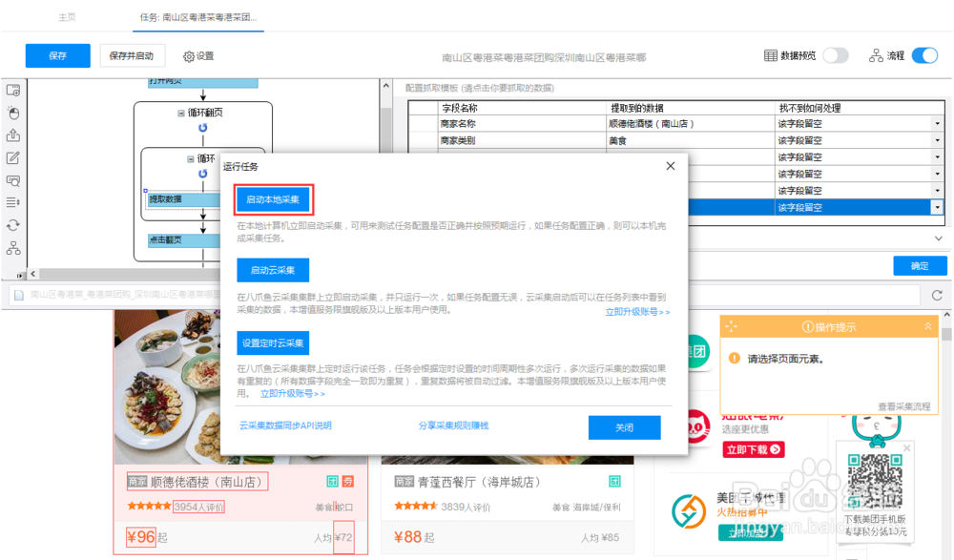Click 启动本地采集 button
Image resolution: width=954 pixels, height=560 pixels.
(x=273, y=199)
